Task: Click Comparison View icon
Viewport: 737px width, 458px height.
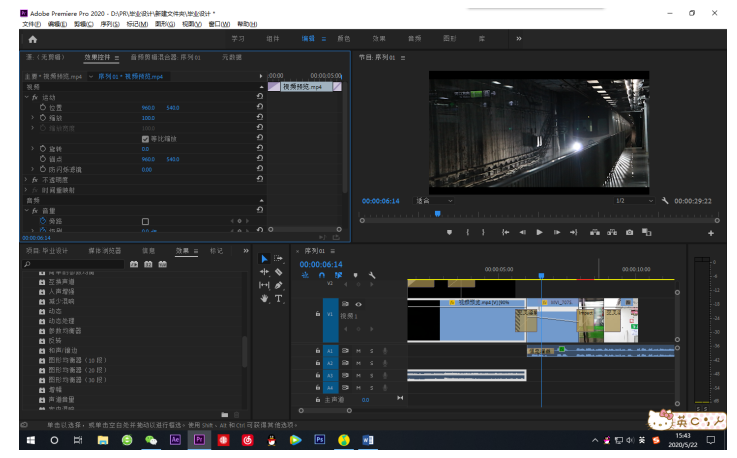Action: (647, 232)
